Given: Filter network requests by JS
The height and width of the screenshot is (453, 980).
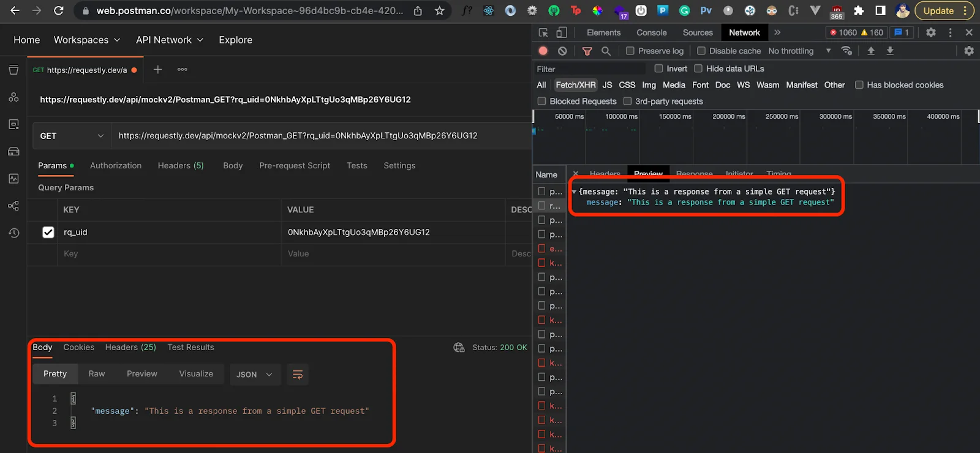Looking at the screenshot, I should (607, 85).
